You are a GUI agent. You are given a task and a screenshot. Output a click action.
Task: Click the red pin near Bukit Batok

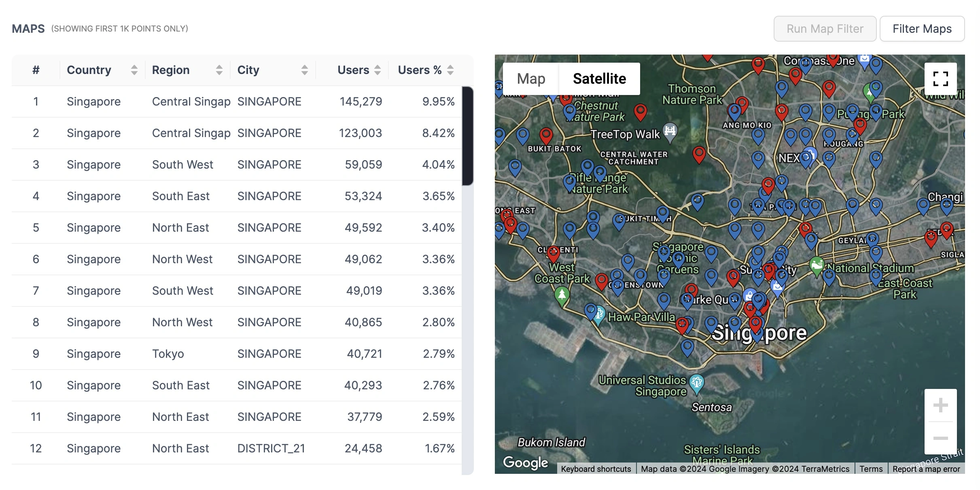pos(546,135)
